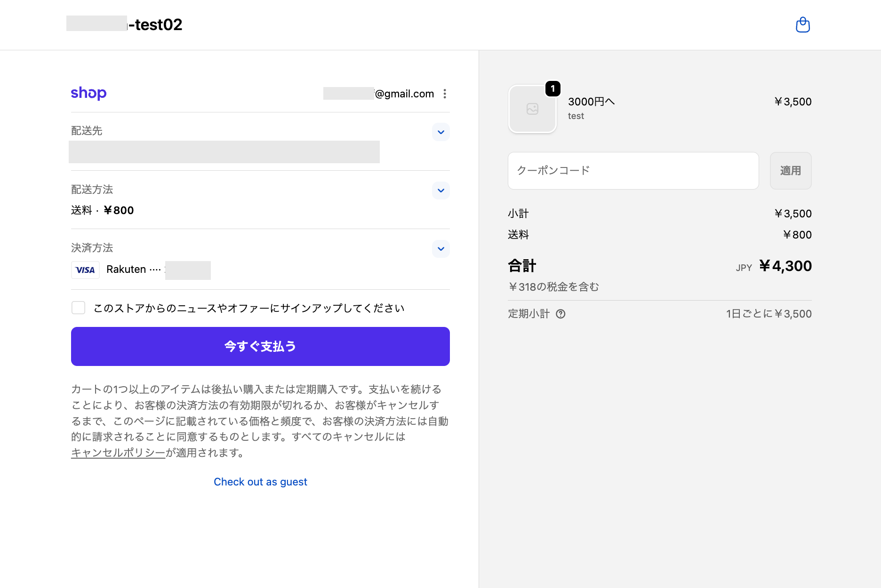881x588 pixels.
Task: Click the 3000円へ product name
Action: point(591,102)
